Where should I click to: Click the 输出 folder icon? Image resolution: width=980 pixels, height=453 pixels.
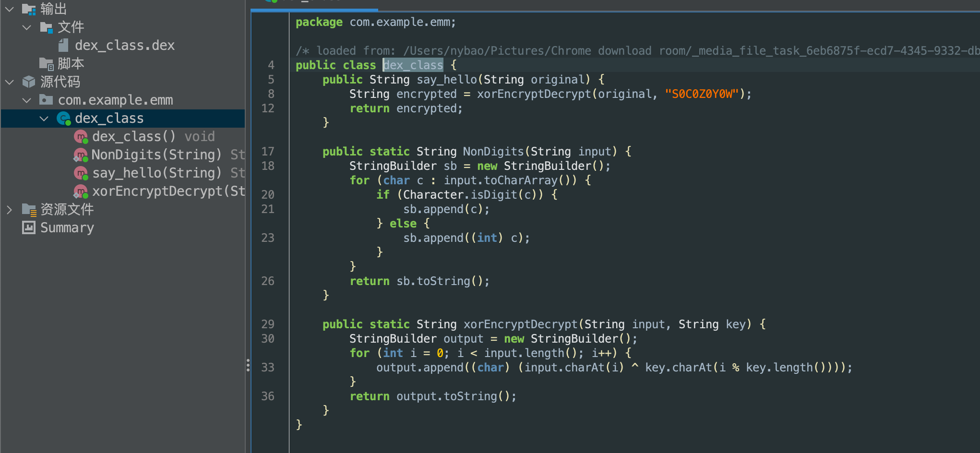click(x=29, y=9)
